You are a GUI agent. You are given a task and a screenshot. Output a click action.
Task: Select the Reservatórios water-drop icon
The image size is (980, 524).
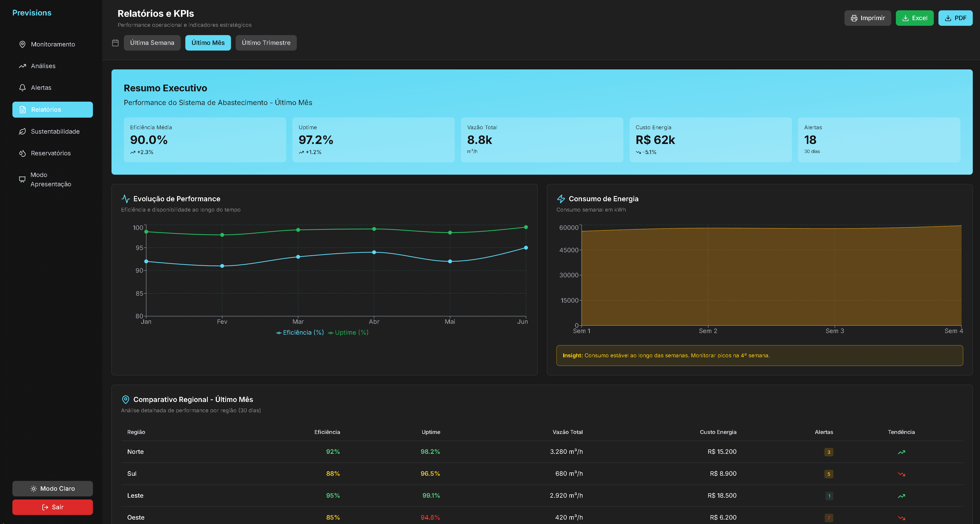coord(22,153)
